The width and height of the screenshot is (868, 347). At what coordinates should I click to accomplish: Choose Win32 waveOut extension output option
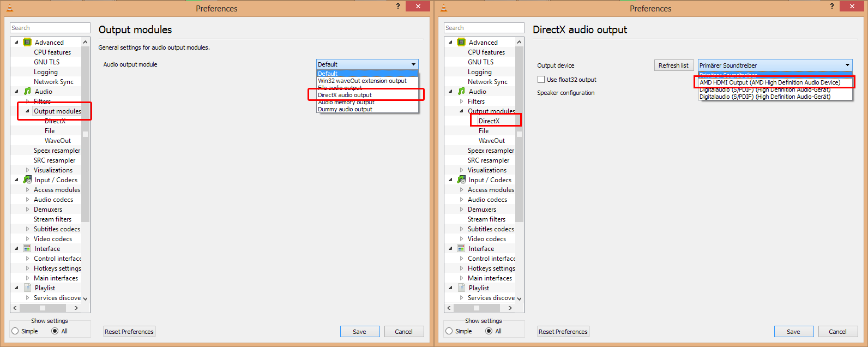[x=367, y=81]
